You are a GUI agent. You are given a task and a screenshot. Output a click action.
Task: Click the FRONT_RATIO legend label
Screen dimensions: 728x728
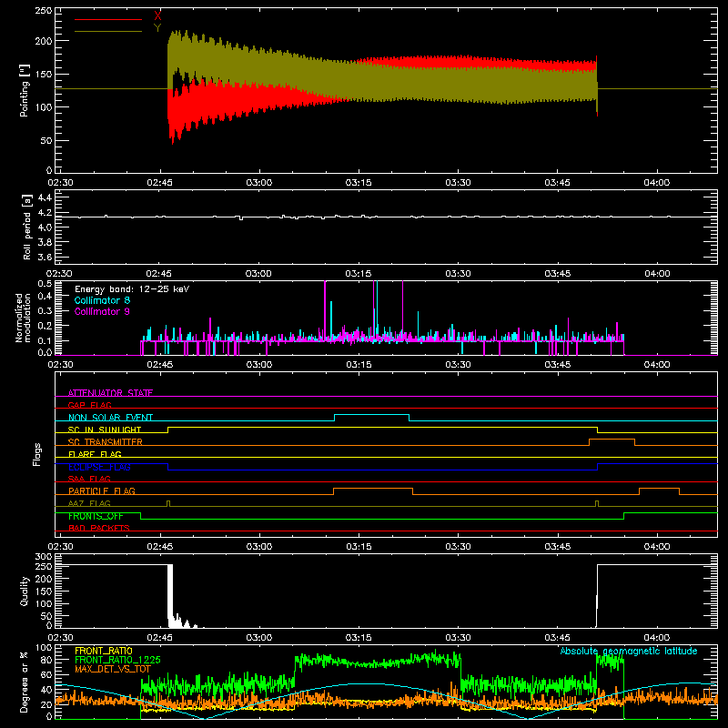pos(104,651)
